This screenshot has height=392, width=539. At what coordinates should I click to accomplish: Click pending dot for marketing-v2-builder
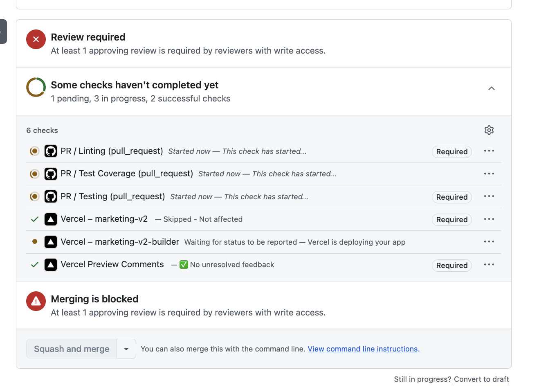click(x=35, y=241)
